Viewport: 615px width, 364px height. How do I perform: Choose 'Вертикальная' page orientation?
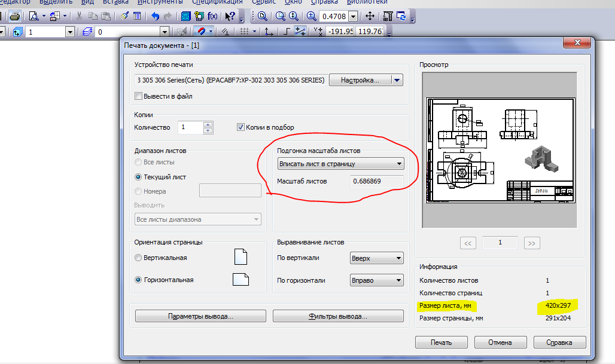138,258
